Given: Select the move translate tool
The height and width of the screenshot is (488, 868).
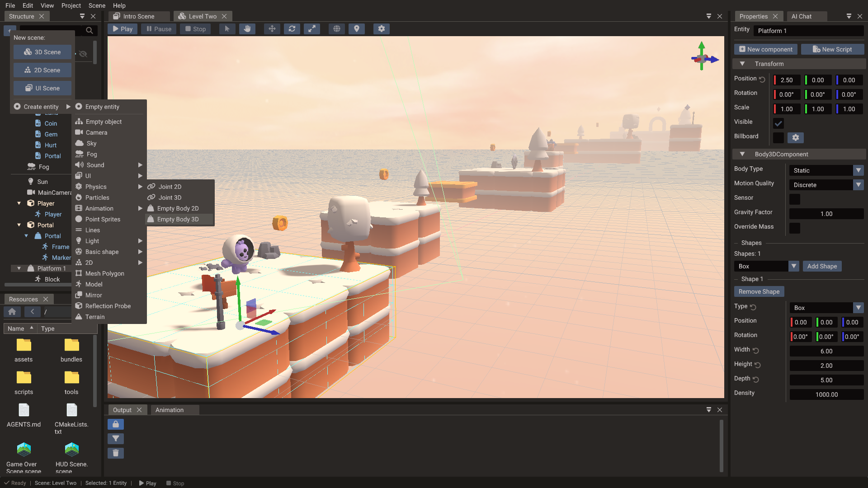Looking at the screenshot, I should (272, 29).
